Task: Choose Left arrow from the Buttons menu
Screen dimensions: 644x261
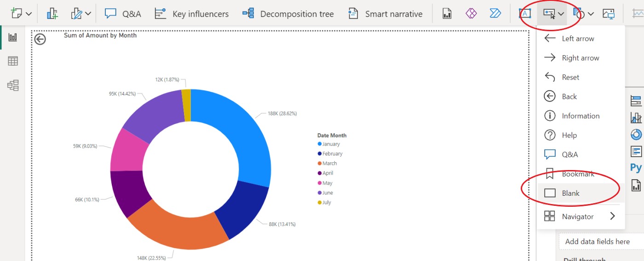Action: click(581, 39)
